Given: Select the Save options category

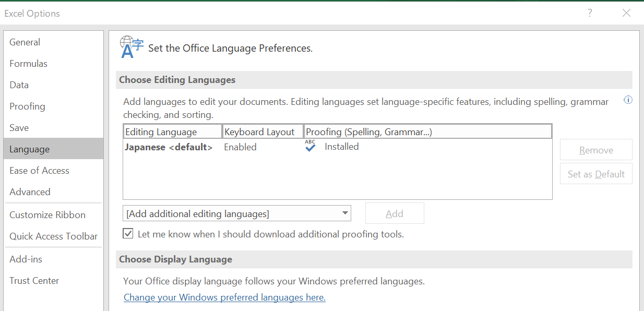Looking at the screenshot, I should point(19,128).
